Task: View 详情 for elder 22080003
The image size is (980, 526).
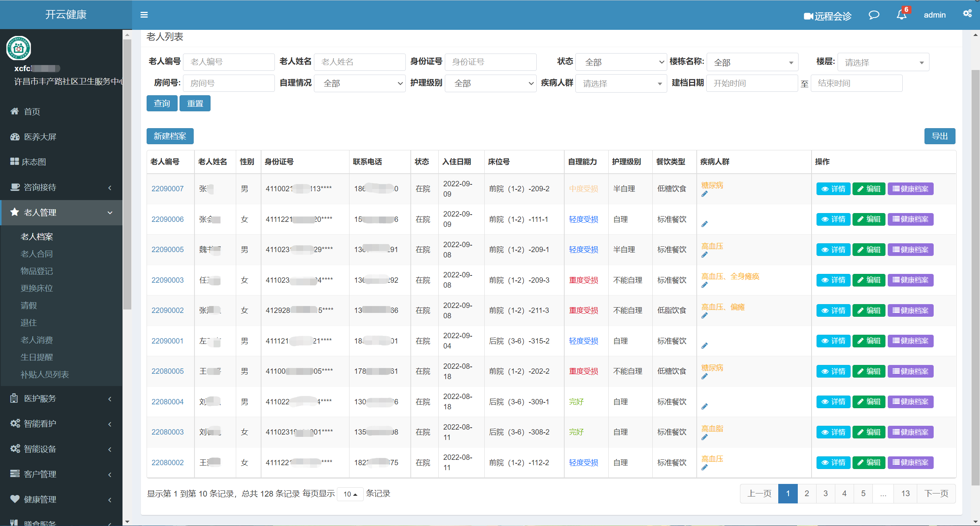Action: coord(833,432)
